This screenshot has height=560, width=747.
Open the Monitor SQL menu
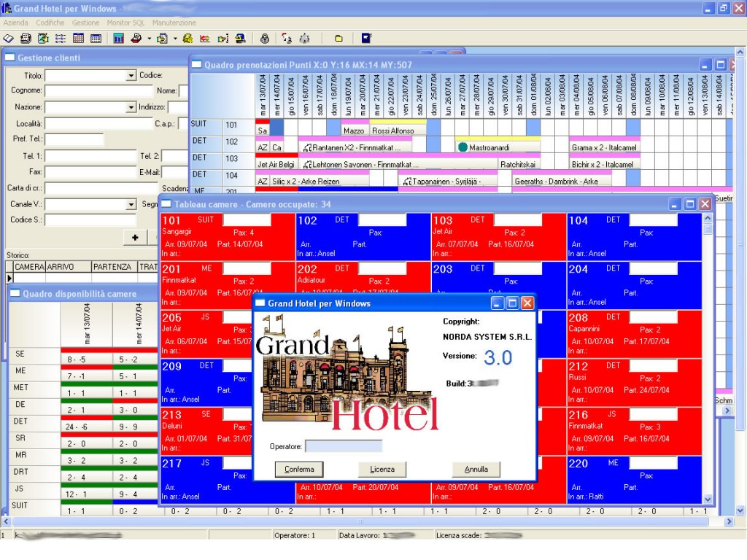[125, 23]
